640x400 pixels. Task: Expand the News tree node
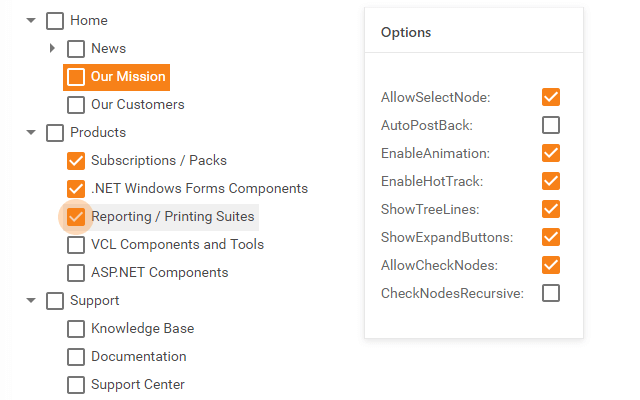pyautogui.click(x=53, y=48)
